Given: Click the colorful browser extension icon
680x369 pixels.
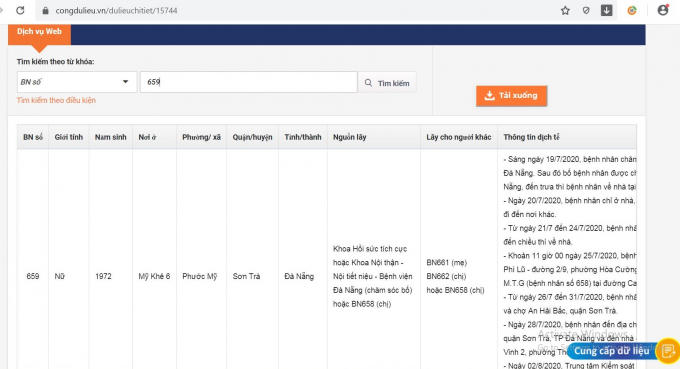Looking at the screenshot, I should [632, 10].
